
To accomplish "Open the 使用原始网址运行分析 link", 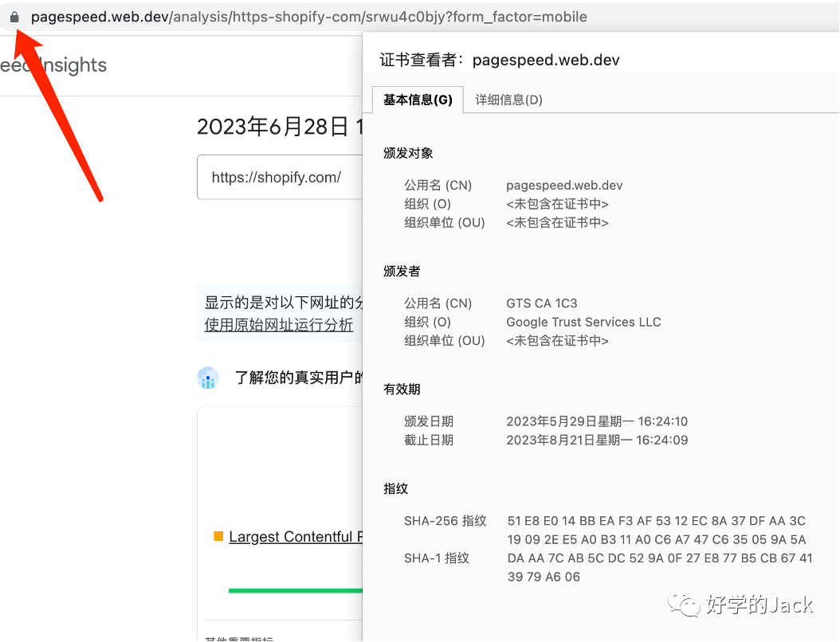I will [x=279, y=325].
